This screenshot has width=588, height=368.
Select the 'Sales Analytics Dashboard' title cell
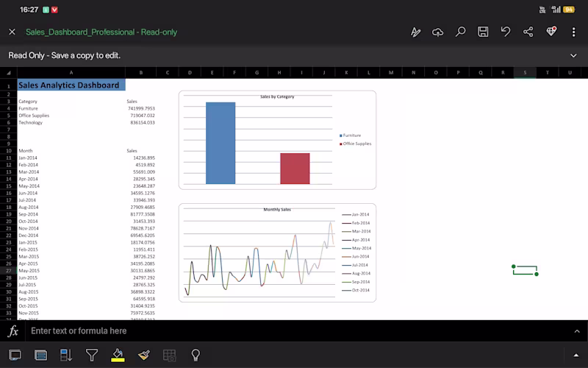[71, 85]
